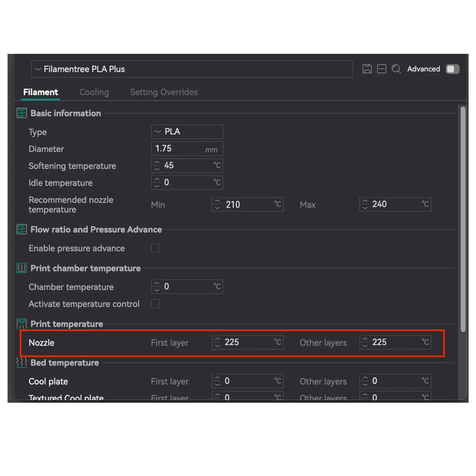
Task: Toggle the Advanced mode switch
Action: pyautogui.click(x=452, y=69)
